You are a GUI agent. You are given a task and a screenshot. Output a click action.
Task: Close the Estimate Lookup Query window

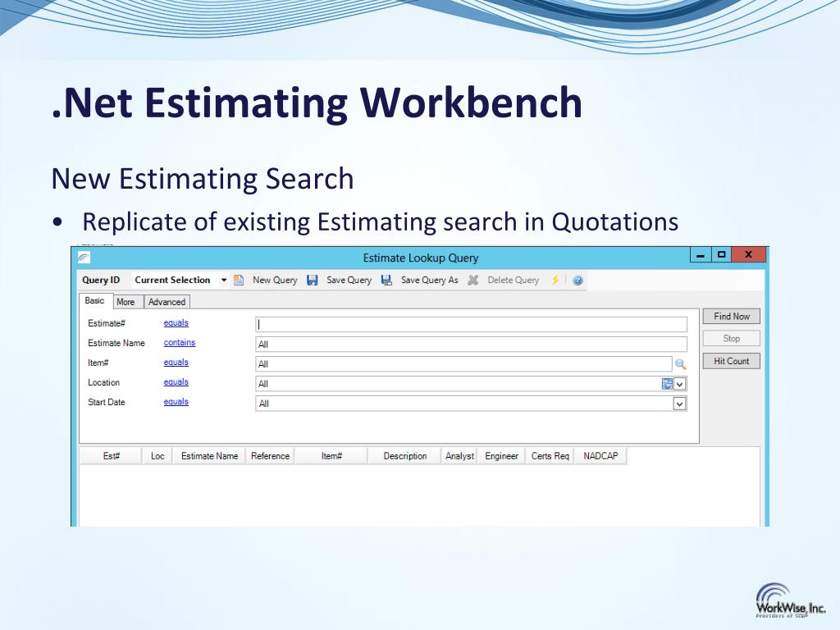pyautogui.click(x=749, y=255)
